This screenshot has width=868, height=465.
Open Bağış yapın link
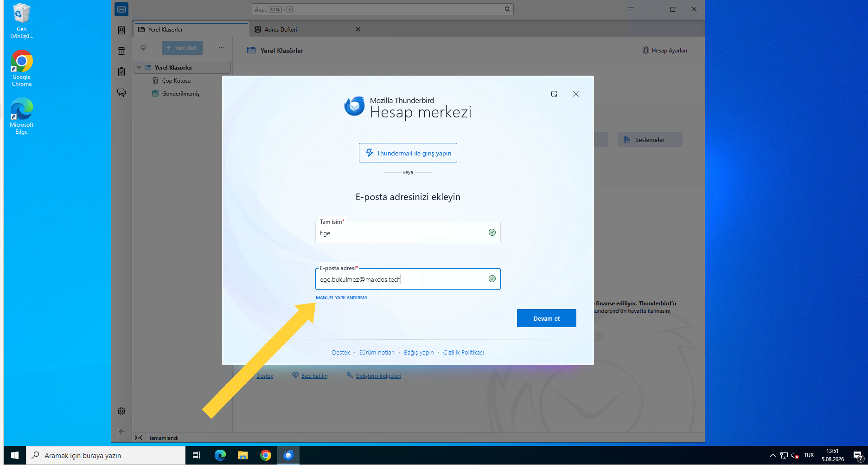point(419,353)
